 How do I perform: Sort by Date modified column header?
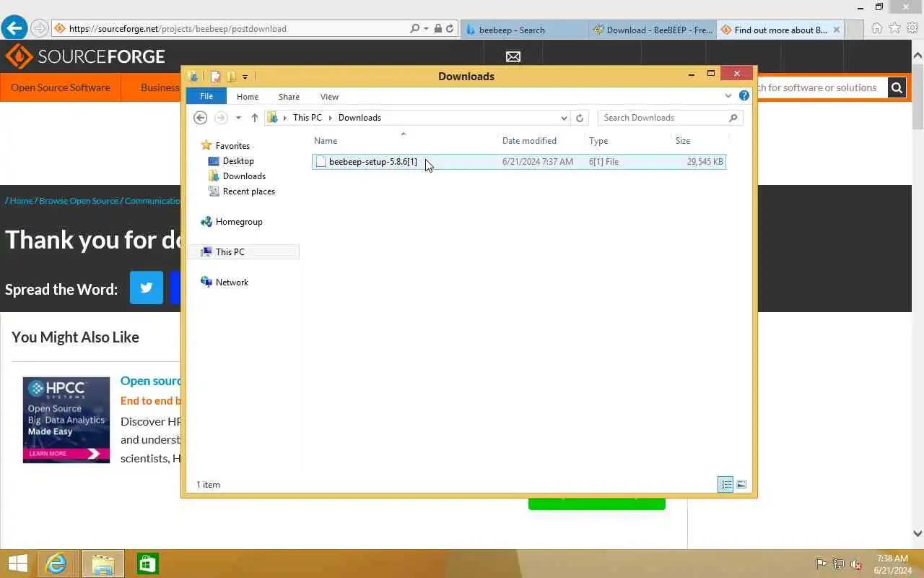pos(529,141)
